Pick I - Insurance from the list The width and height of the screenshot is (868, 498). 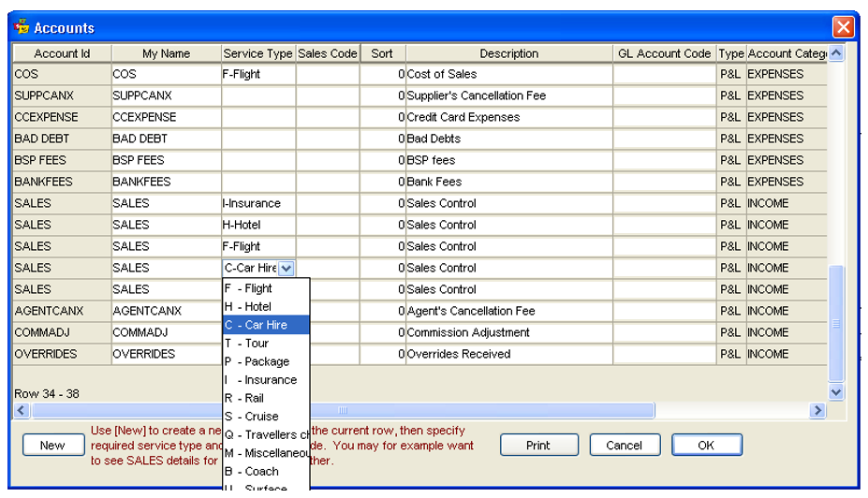(x=266, y=380)
